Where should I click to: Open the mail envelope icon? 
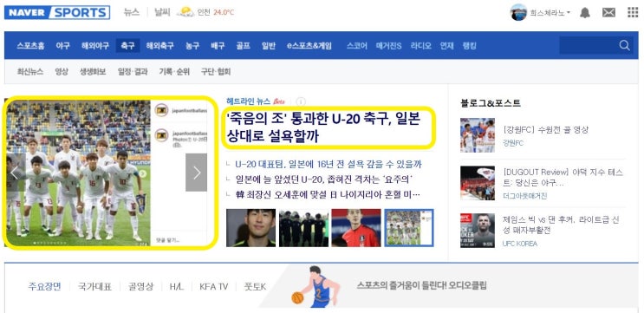(x=608, y=13)
